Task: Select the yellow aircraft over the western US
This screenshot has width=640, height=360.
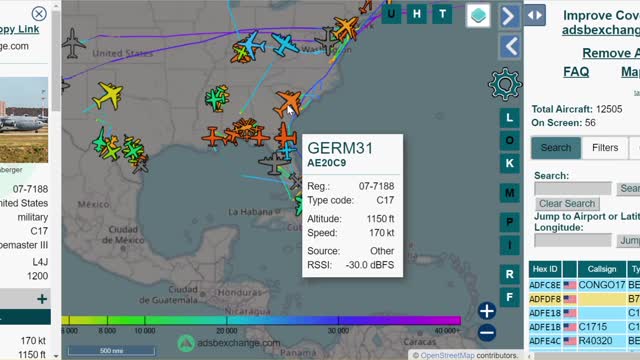Action: (x=108, y=96)
